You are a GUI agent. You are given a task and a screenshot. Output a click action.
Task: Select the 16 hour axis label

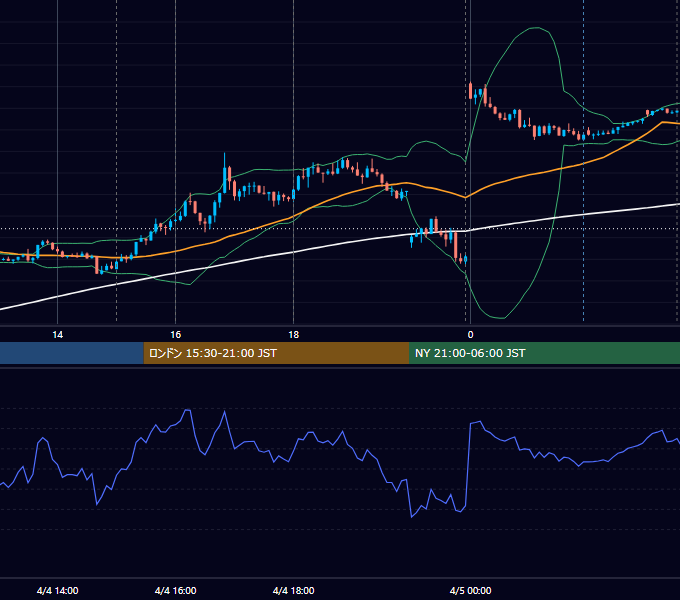(x=175, y=335)
